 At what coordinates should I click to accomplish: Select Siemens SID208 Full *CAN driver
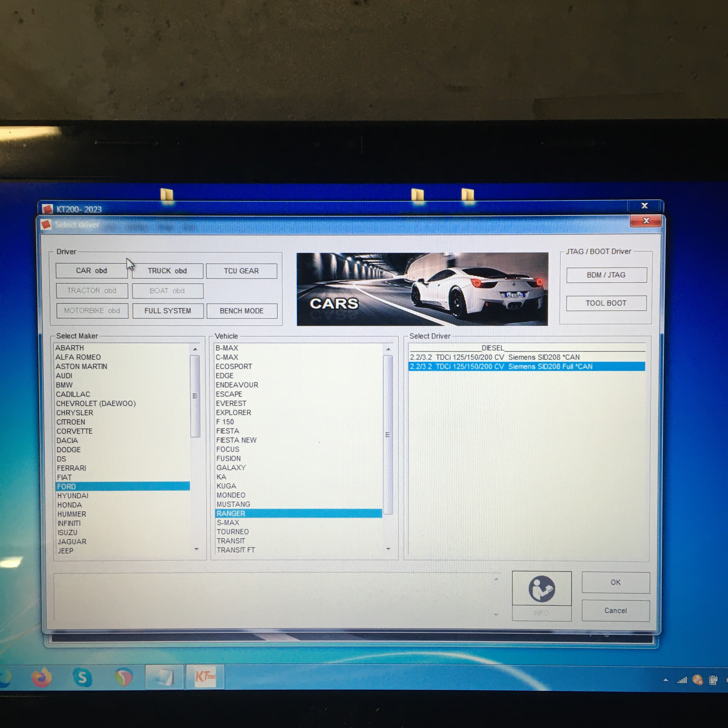(527, 367)
